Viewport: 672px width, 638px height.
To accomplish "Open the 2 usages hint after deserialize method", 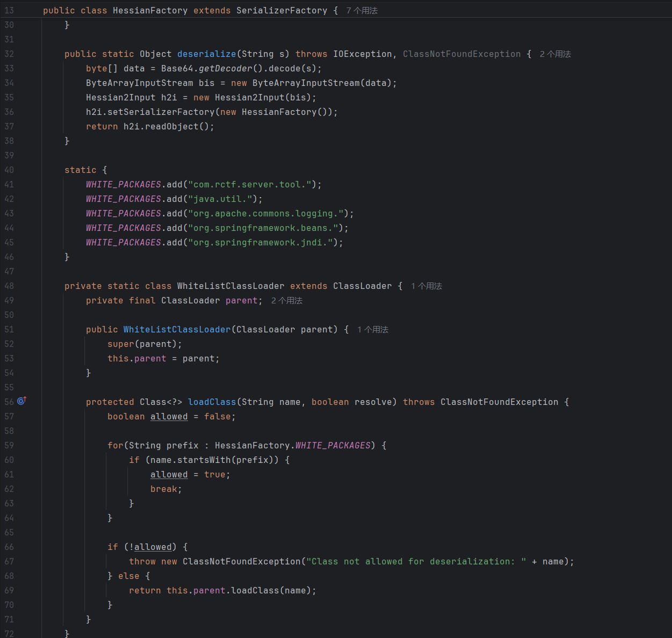I will click(555, 54).
